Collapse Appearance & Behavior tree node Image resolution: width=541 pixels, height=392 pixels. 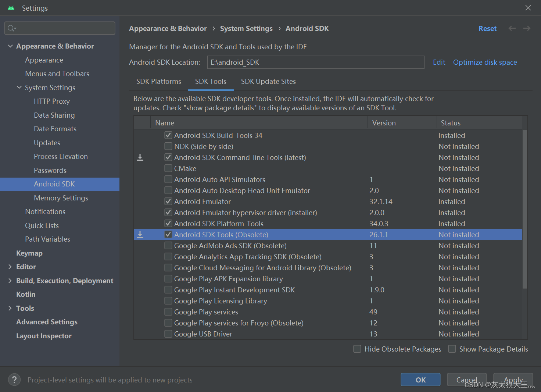(x=10, y=46)
